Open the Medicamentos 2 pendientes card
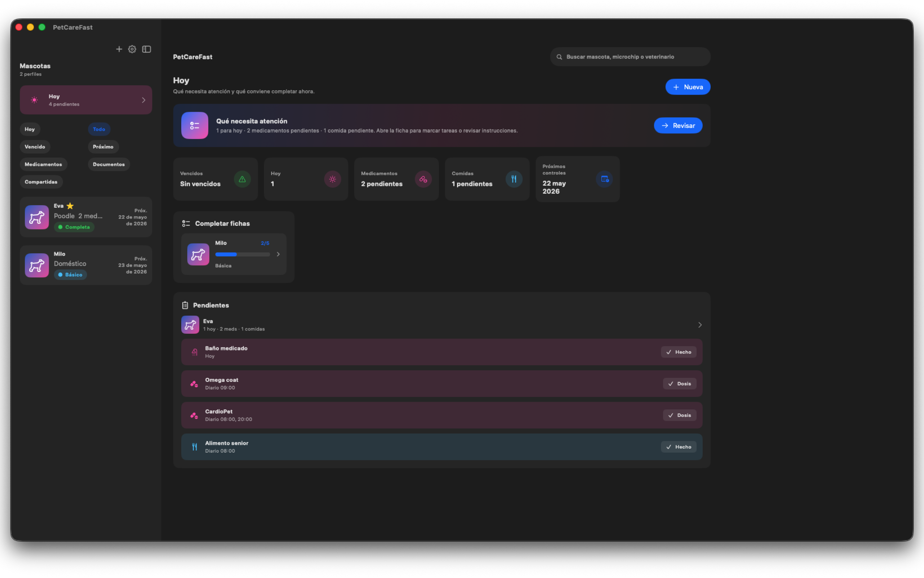The height and width of the screenshot is (578, 924). pos(396,179)
